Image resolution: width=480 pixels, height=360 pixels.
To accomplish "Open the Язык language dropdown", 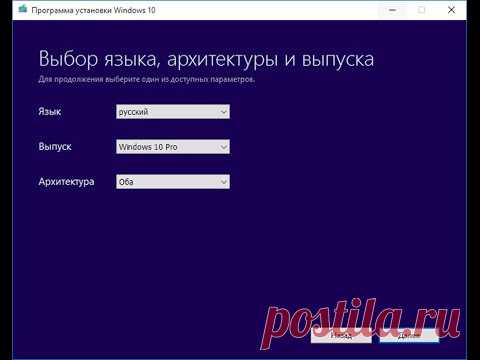I will click(x=173, y=112).
